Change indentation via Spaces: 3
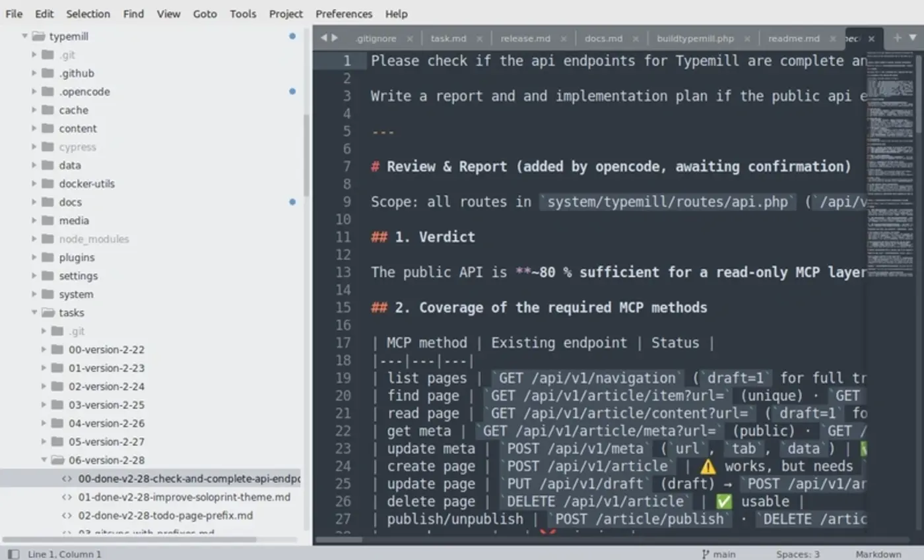The height and width of the screenshot is (560, 924). (798, 554)
